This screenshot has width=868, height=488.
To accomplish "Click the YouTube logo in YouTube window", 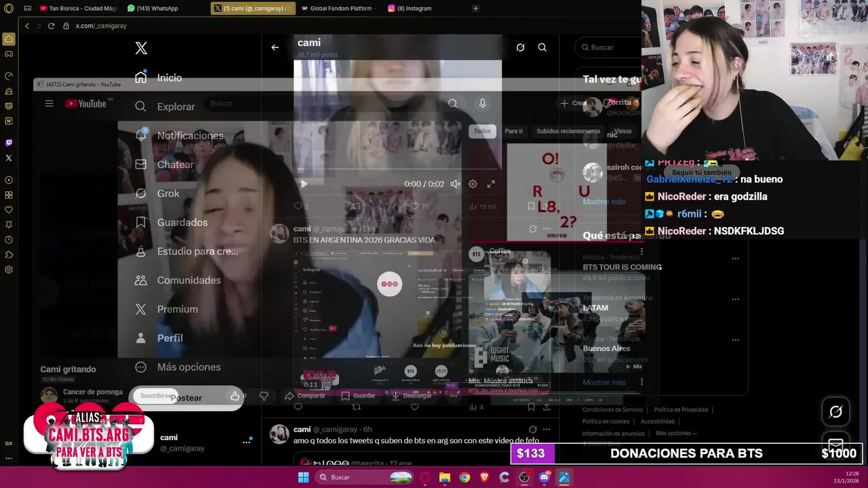I will click(86, 104).
